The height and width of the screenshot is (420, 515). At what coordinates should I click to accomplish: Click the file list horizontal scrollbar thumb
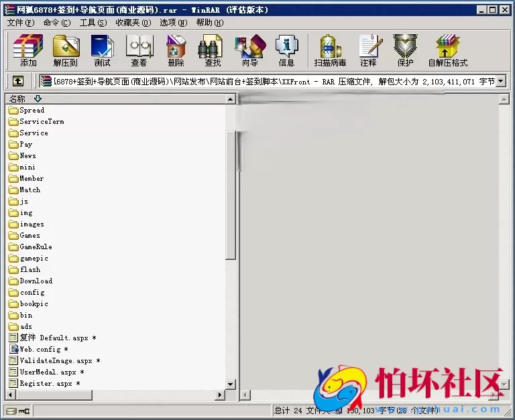pyautogui.click(x=54, y=395)
